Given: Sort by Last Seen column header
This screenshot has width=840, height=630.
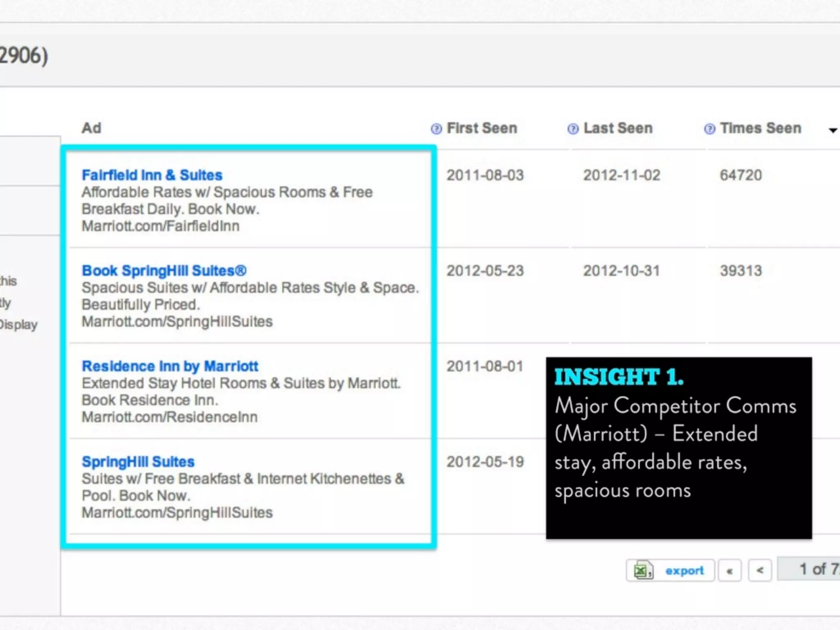Looking at the screenshot, I should point(618,128).
